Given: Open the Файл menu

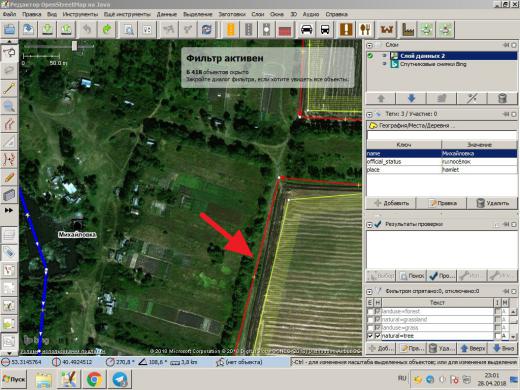Looking at the screenshot, I should coord(9,14).
